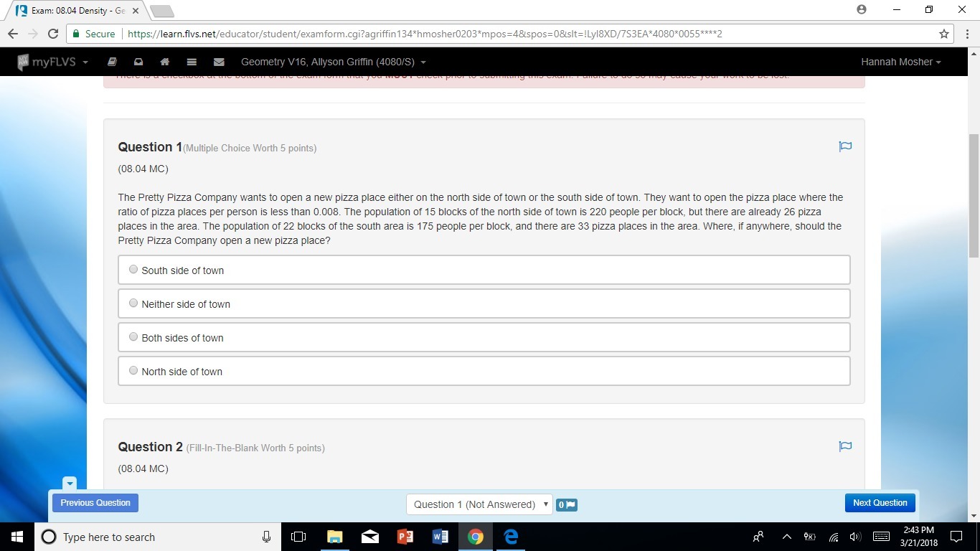980x551 pixels.
Task: Close the Exam 08.04 Density tab
Action: click(x=136, y=11)
